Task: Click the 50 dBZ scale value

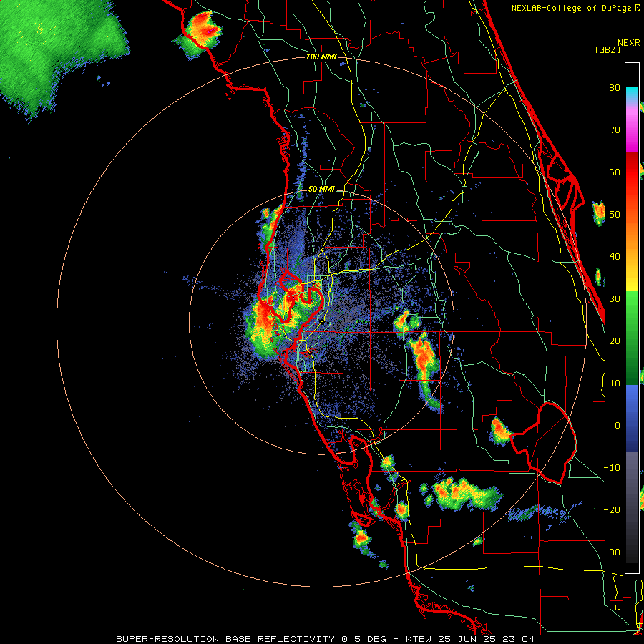Action: pos(615,215)
